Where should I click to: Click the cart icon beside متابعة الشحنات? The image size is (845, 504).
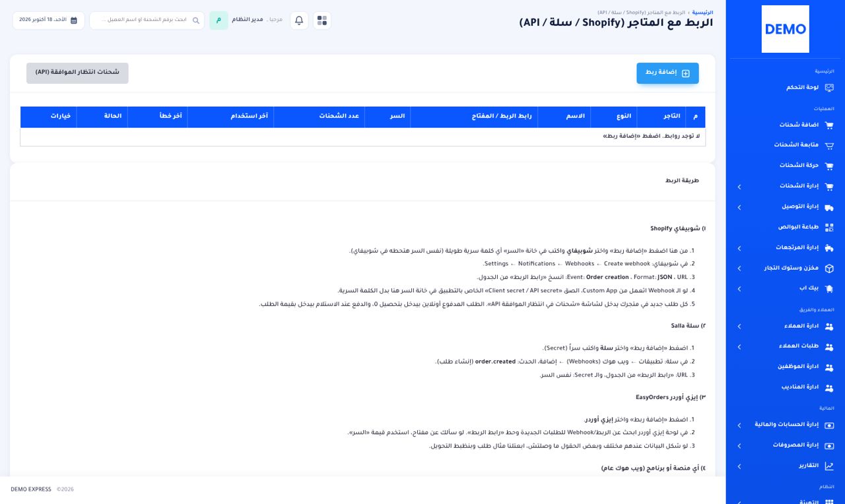(829, 145)
